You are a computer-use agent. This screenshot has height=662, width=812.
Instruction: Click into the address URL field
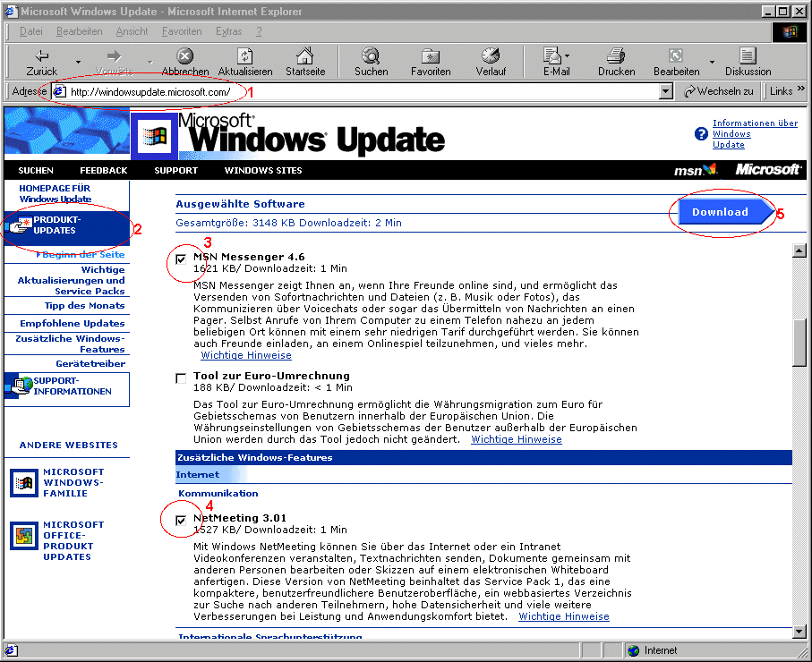click(358, 91)
